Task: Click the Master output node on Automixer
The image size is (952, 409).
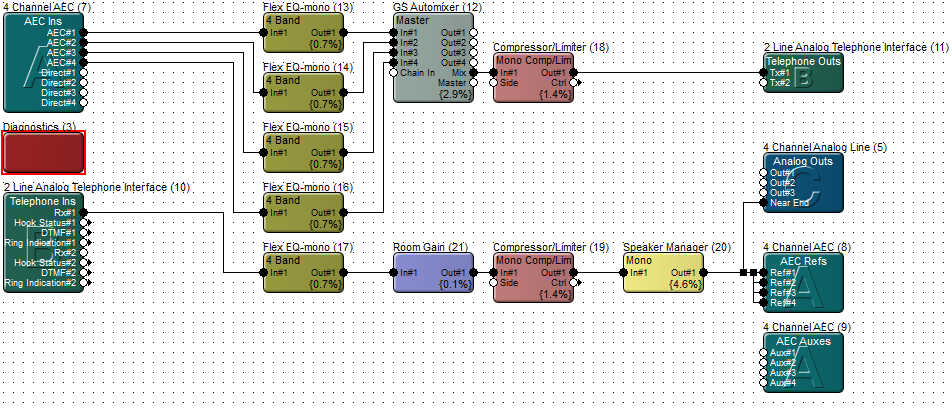Action: click(x=474, y=83)
